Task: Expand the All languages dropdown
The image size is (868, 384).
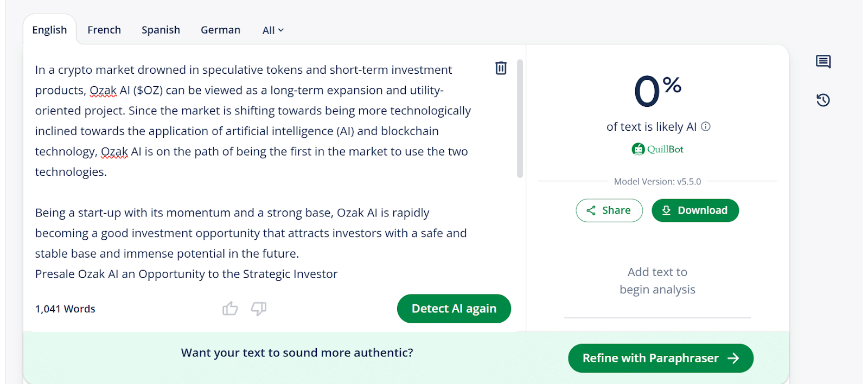Action: pyautogui.click(x=273, y=30)
